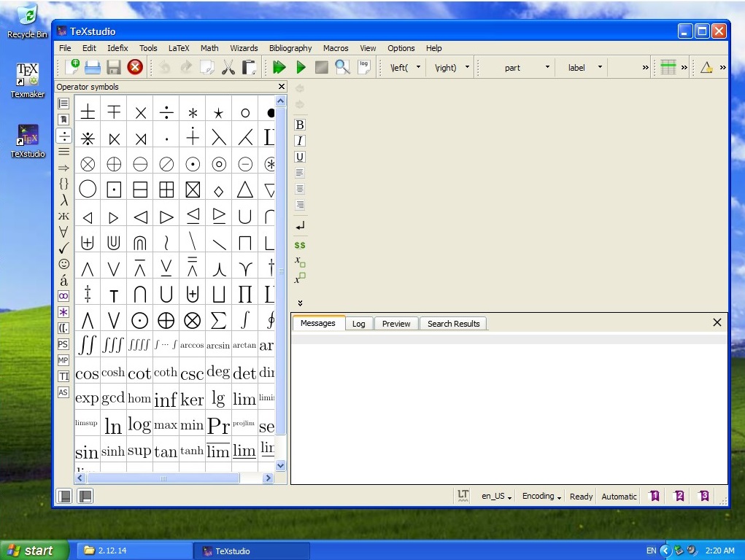Compile with the single green arrow

point(301,67)
